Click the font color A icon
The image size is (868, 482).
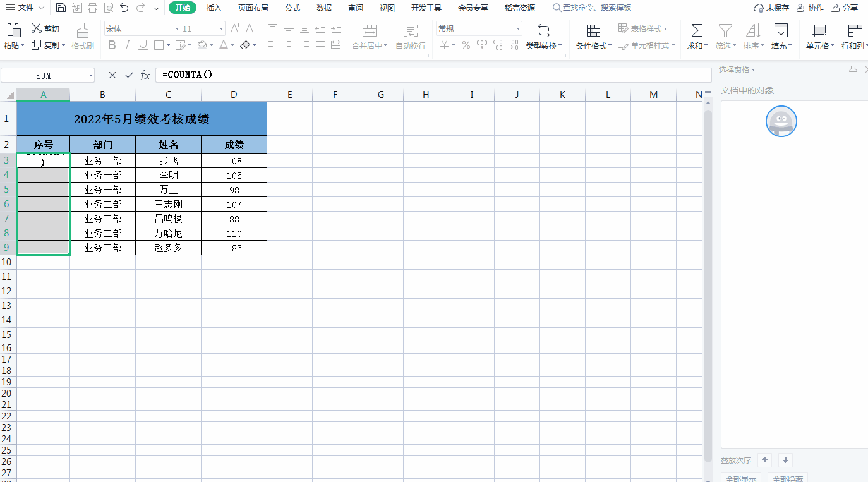tap(223, 45)
